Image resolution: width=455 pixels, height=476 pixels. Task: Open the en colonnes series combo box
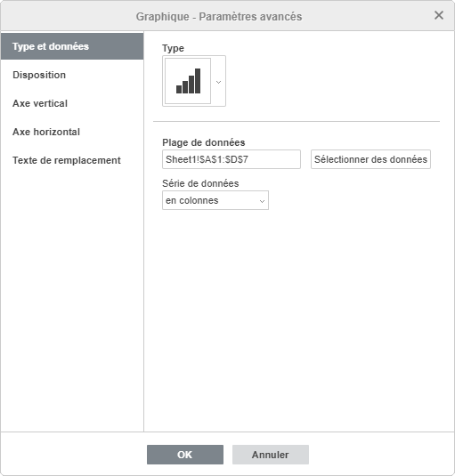click(215, 200)
